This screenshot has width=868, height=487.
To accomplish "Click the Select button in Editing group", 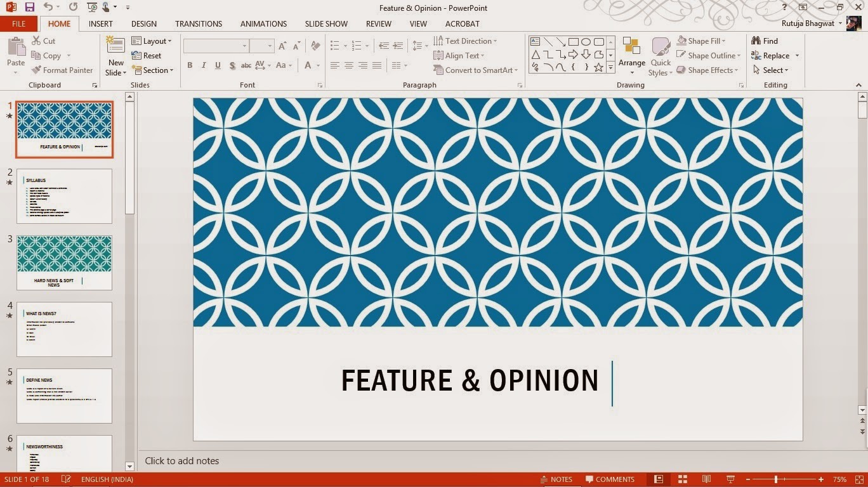I will pos(771,70).
